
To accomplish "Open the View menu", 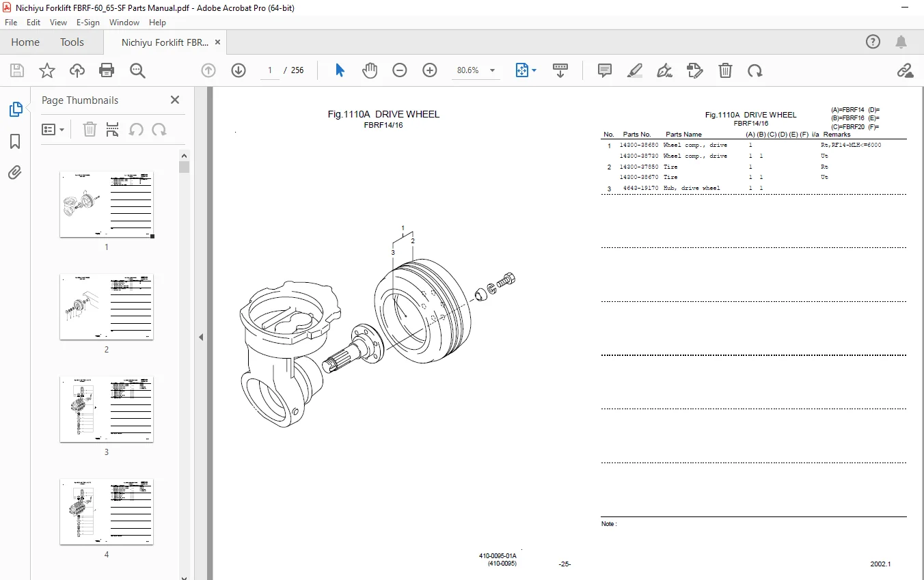I will point(59,22).
